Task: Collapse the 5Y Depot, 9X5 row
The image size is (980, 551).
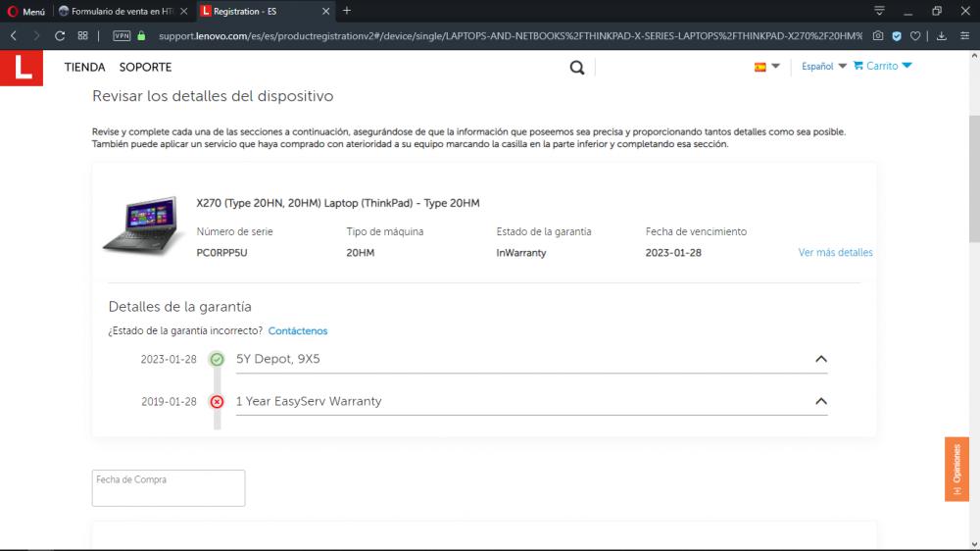Action: pyautogui.click(x=820, y=359)
